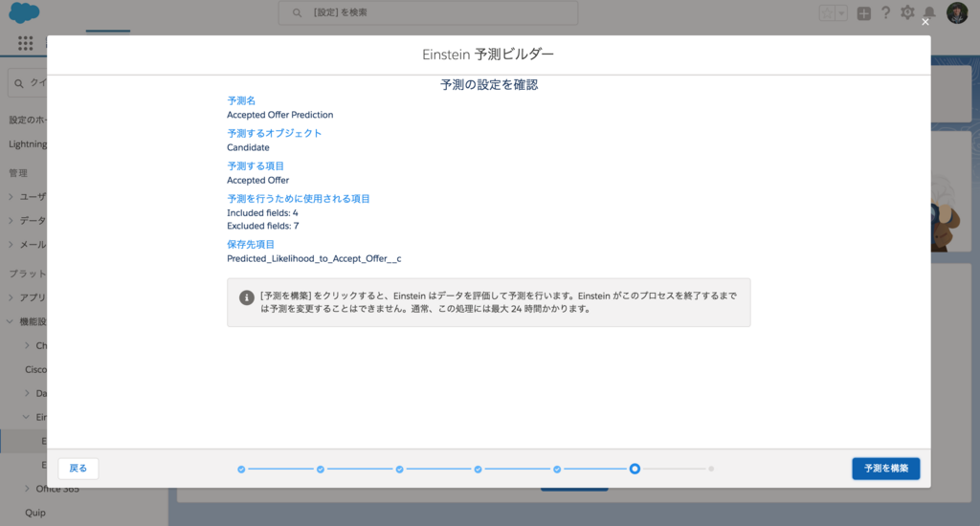
Task: Expand the Office 365 sidebar item
Action: [x=27, y=489]
